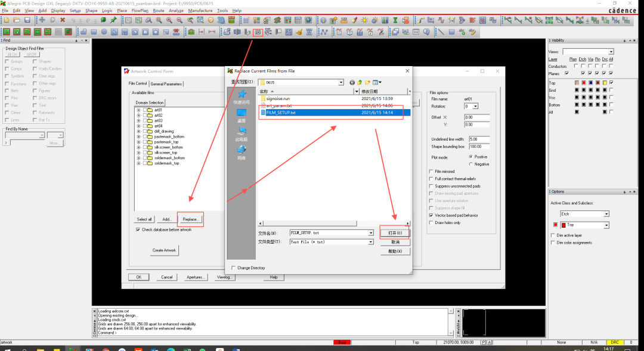Click the Create Artwork button
The width and height of the screenshot is (644, 351).
[165, 250]
